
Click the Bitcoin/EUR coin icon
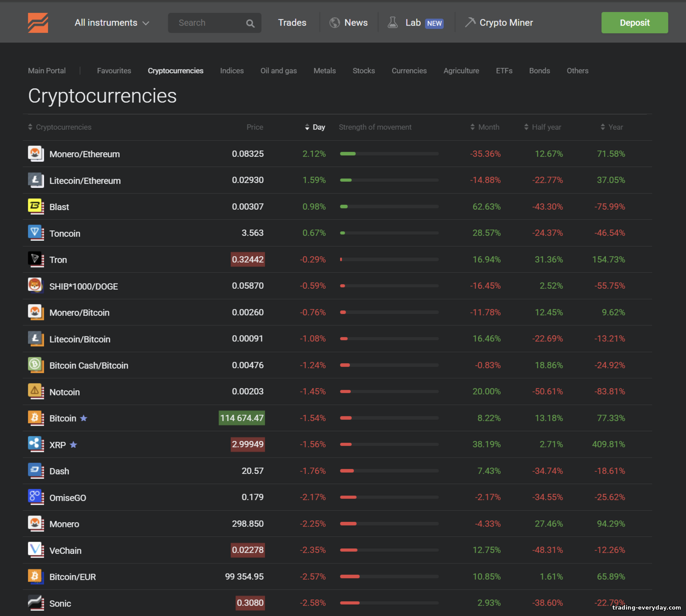[36, 577]
